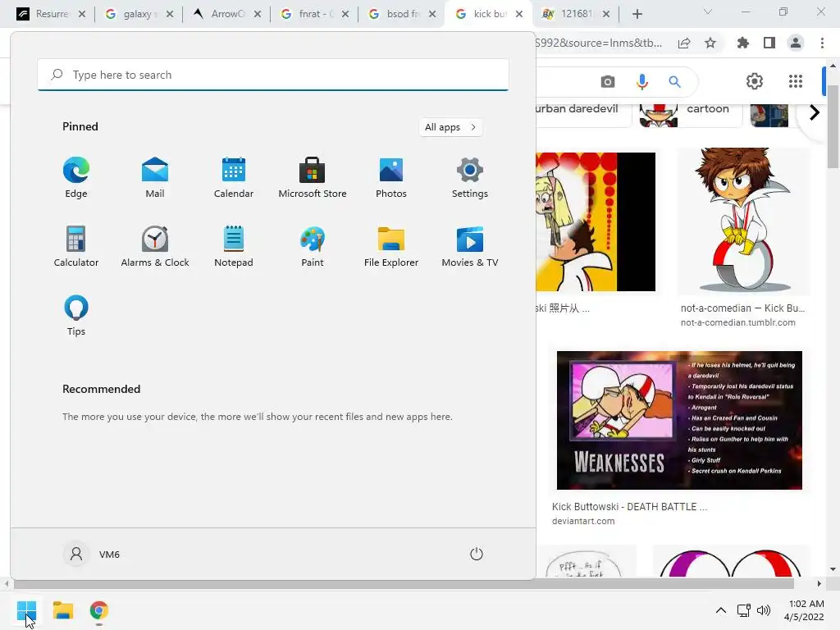Select the urban daredevil suggestion chip

[x=583, y=114]
